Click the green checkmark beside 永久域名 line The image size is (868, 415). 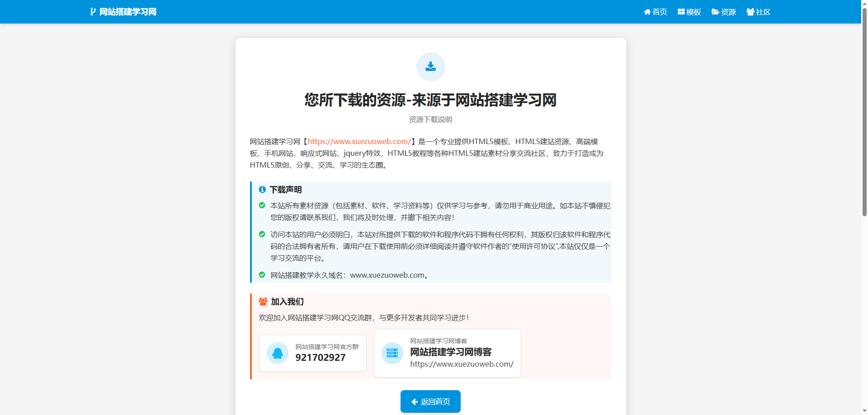click(x=262, y=275)
